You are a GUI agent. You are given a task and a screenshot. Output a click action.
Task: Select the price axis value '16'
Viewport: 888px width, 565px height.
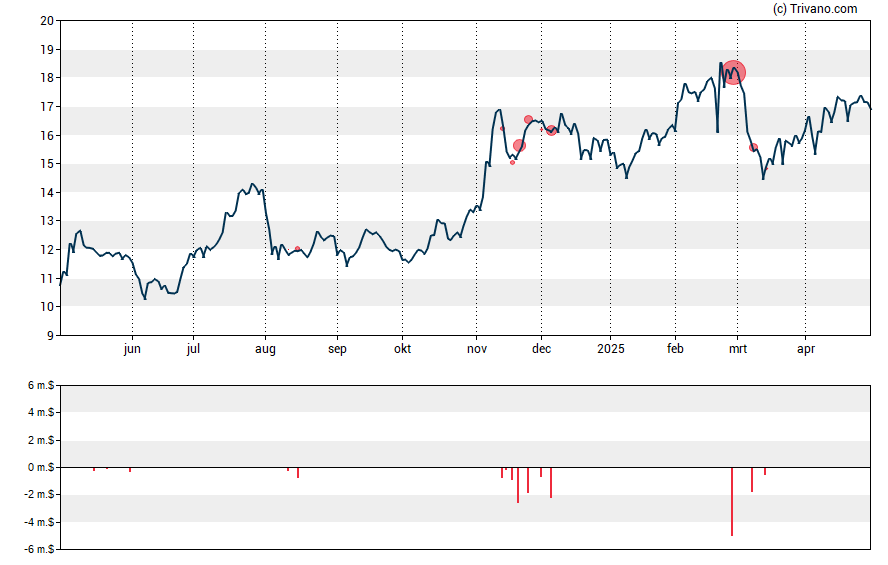click(x=47, y=135)
